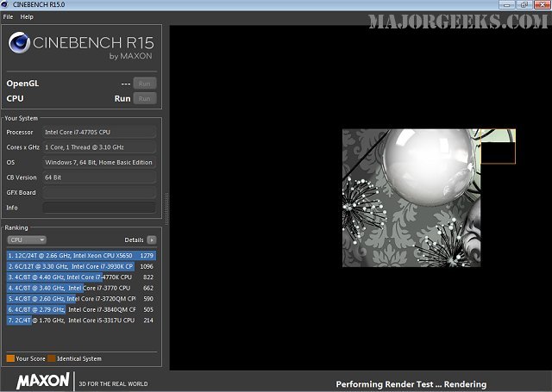Select ranking row 1 Intel Xeon X5650

81,256
